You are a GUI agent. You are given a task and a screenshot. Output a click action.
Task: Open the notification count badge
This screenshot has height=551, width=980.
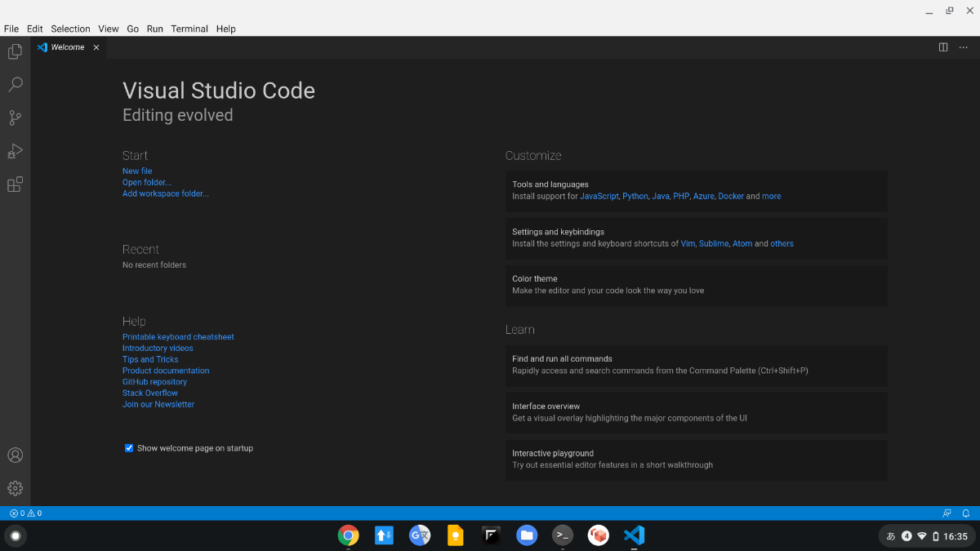tap(906, 536)
